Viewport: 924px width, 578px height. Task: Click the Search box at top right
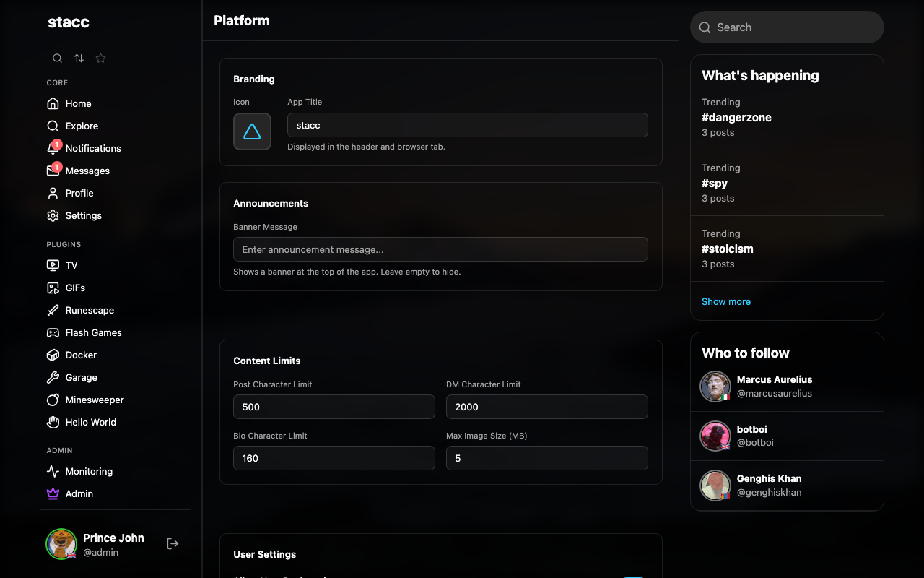pos(787,27)
